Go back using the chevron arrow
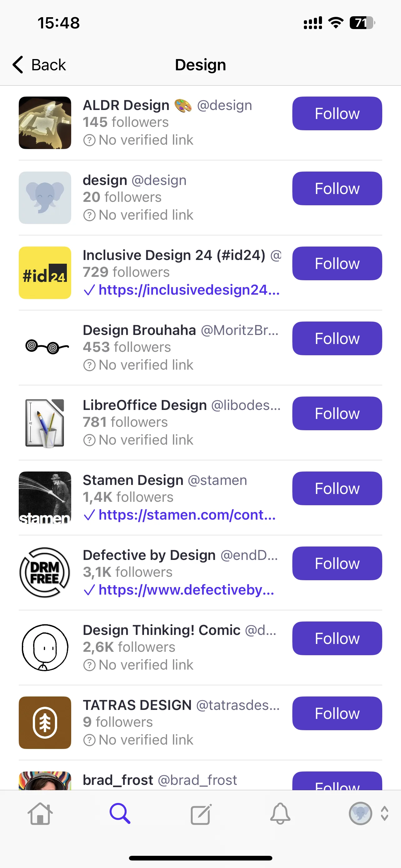401x868 pixels. pyautogui.click(x=18, y=65)
